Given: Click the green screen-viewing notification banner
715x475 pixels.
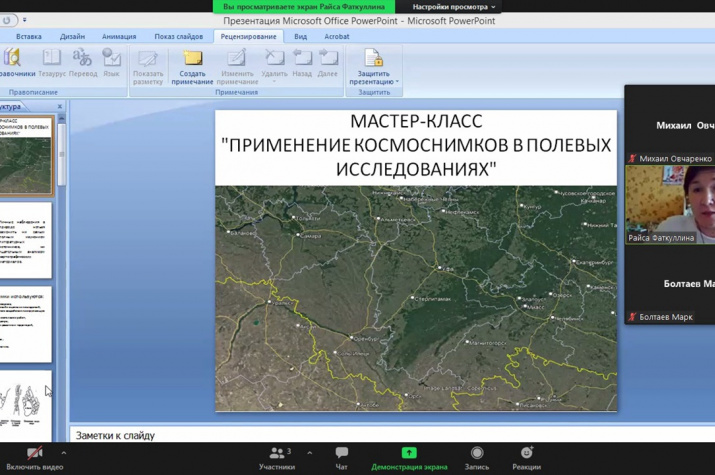Looking at the screenshot, I should [x=304, y=7].
